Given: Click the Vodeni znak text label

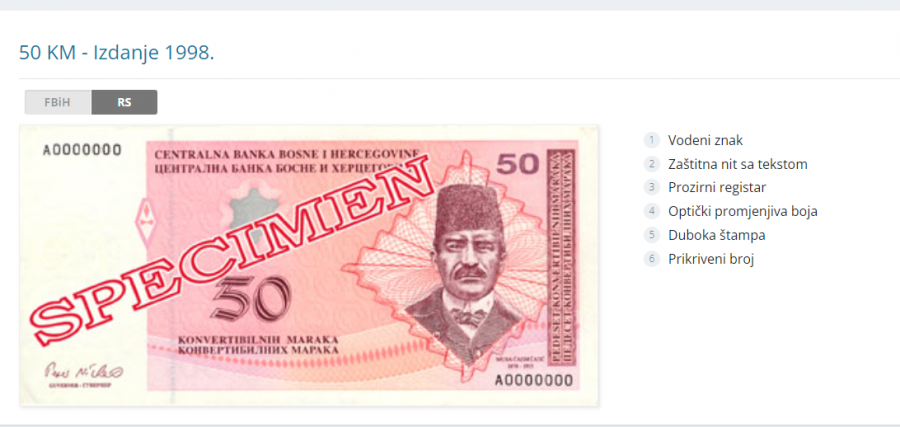Looking at the screenshot, I should click(705, 140).
